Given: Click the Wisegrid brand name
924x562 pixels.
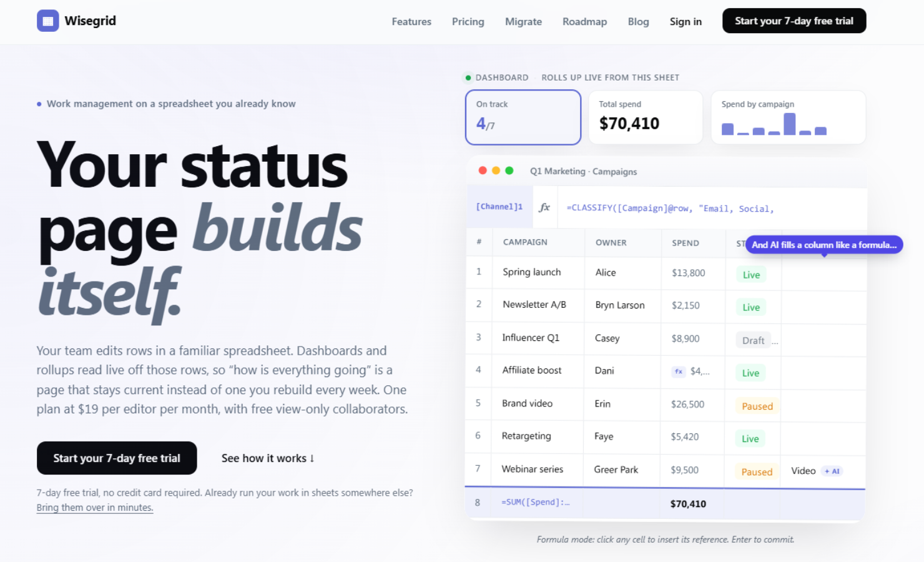Looking at the screenshot, I should click(x=91, y=21).
